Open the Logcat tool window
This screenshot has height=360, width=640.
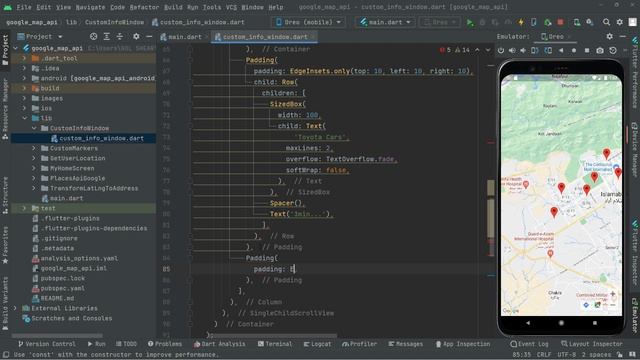318,344
